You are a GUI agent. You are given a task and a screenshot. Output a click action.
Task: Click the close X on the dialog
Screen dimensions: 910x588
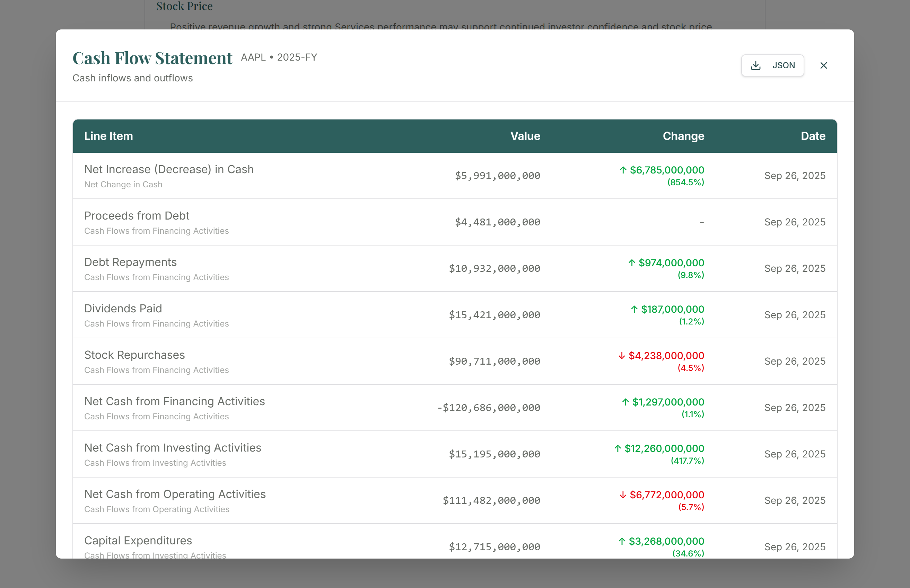[x=823, y=65]
